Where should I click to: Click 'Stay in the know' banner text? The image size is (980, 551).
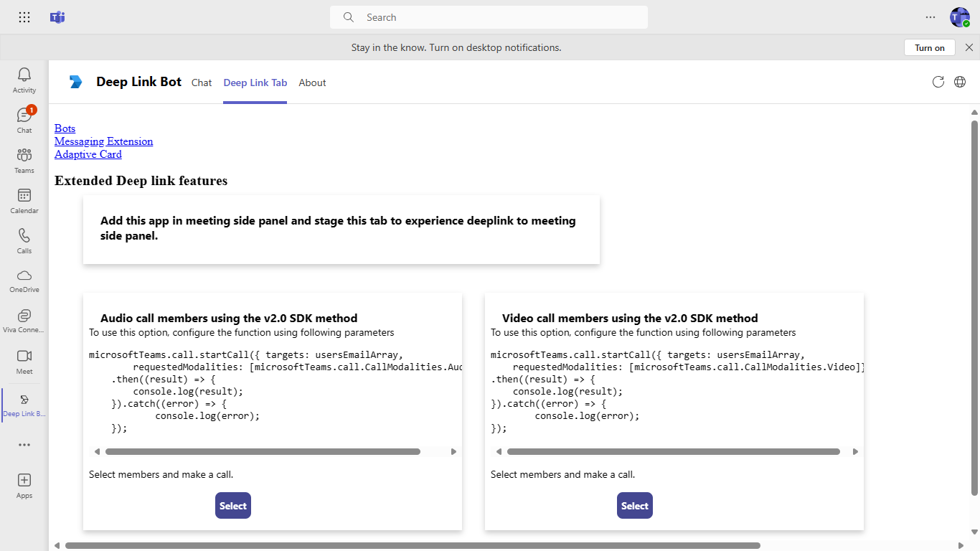tap(456, 47)
